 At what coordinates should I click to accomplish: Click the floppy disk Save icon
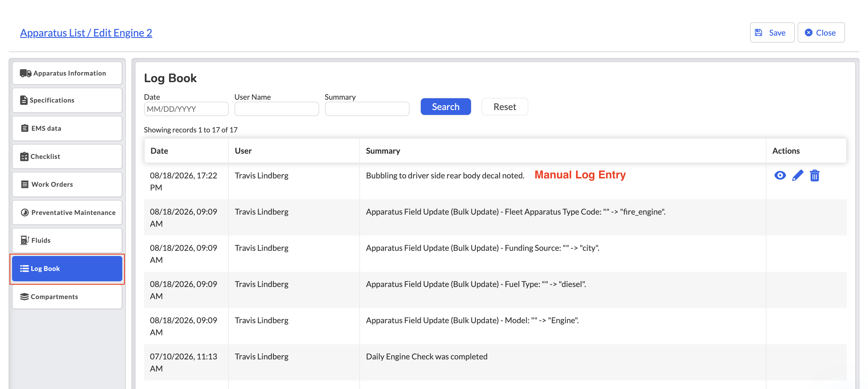point(758,33)
